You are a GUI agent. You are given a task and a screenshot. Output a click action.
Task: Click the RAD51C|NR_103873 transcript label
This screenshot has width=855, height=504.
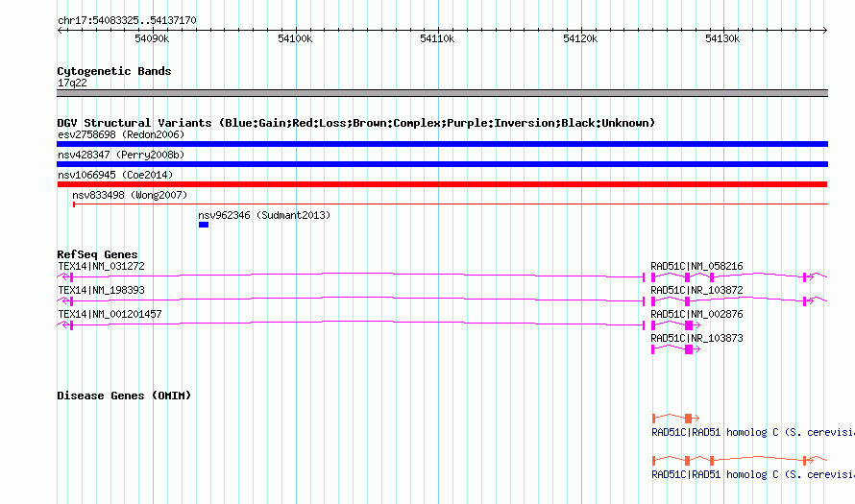click(x=696, y=338)
